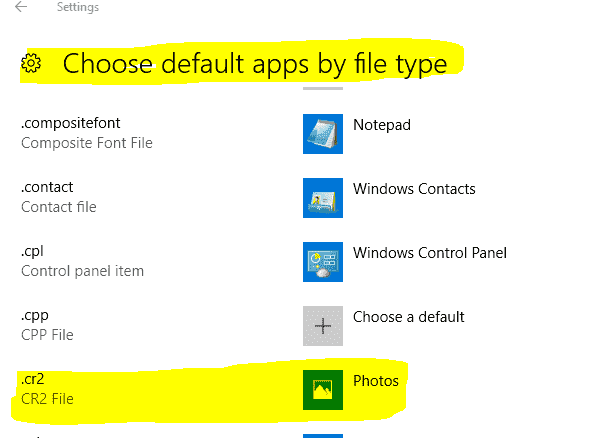Screen dimensions: 613x438
Task: Click the Settings window title text
Action: (78, 7)
